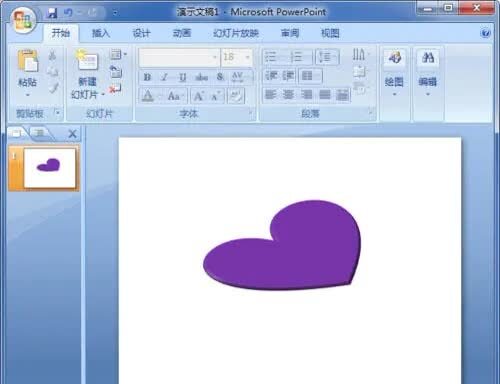Open the Customize Quick Access Toolbar arrow
The width and height of the screenshot is (500, 384).
pos(115,13)
